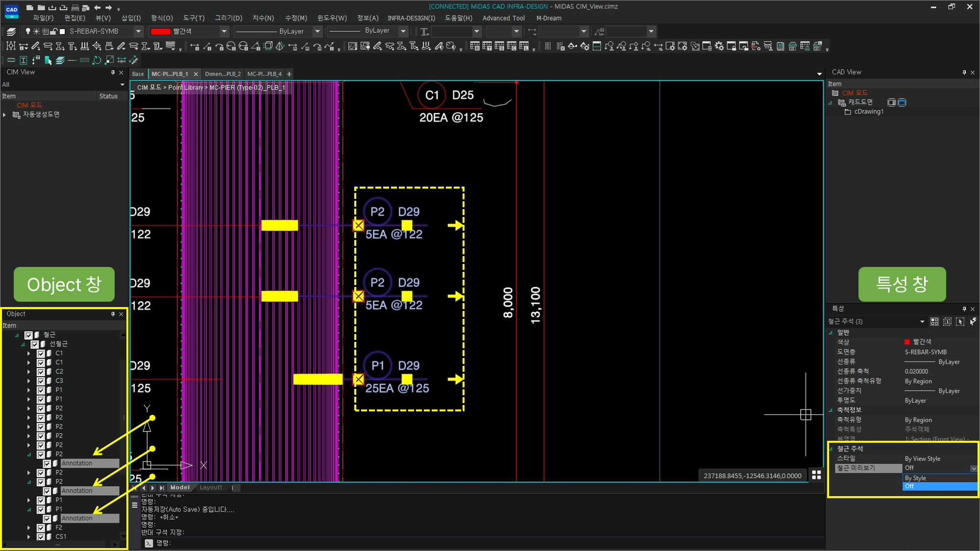The image size is (980, 551).
Task: Click the text frame 'I' icon in third toolbar
Action: coord(24,60)
